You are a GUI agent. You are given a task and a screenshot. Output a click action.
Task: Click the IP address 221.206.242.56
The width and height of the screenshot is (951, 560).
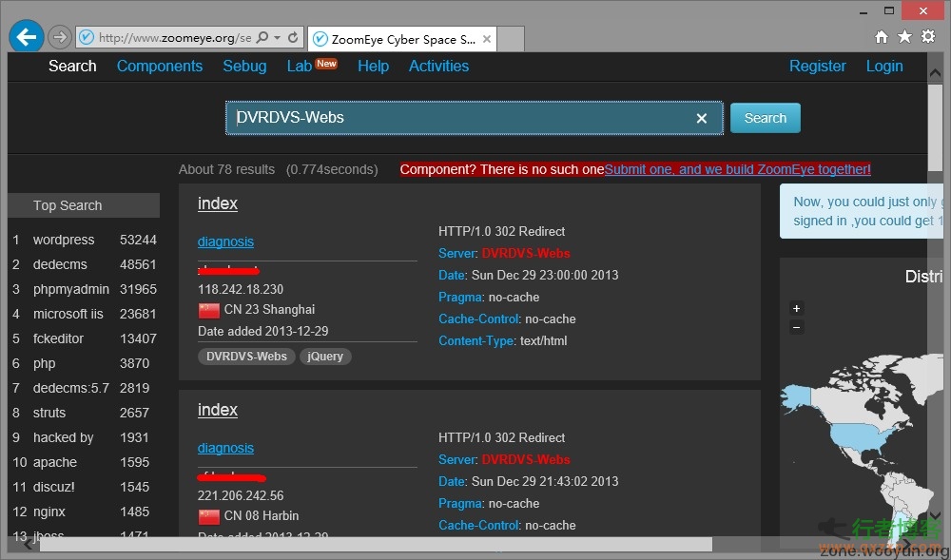pos(241,495)
